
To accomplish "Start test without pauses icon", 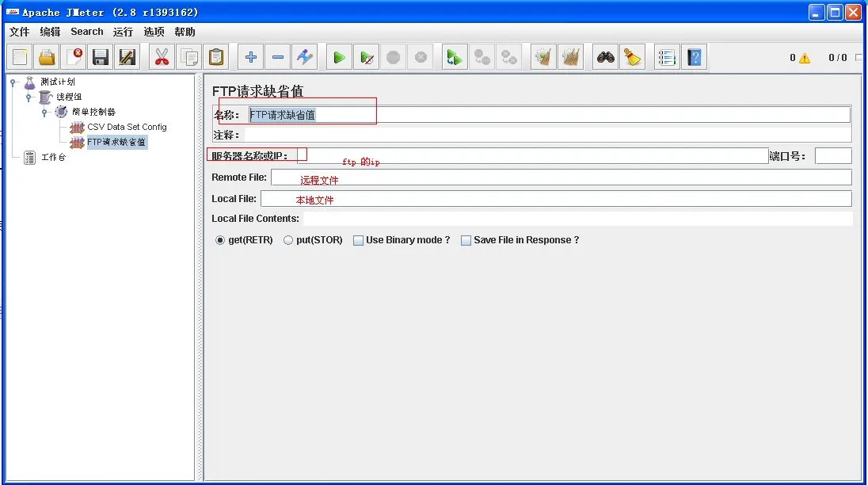I will (366, 57).
